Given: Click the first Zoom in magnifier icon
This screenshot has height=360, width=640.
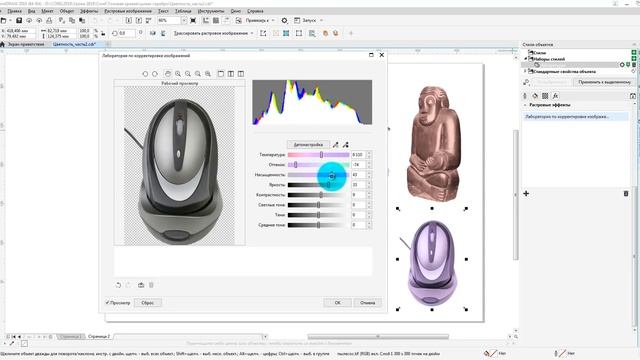Looking at the screenshot, I should point(178,74).
